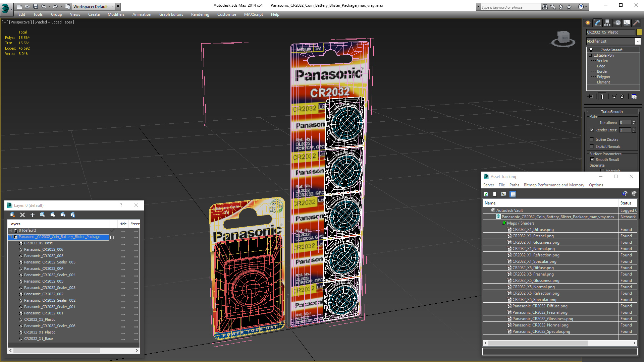Click the Favorites star icon
The width and height of the screenshot is (644, 362).
coord(569,7)
